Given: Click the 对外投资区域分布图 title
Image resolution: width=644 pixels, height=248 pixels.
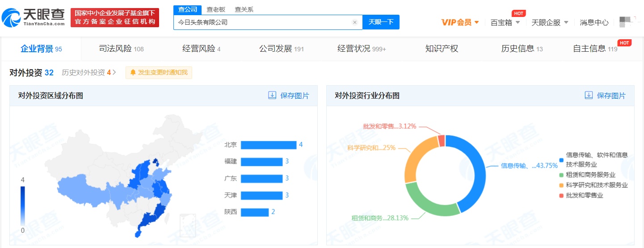Looking at the screenshot, I should pos(51,95).
